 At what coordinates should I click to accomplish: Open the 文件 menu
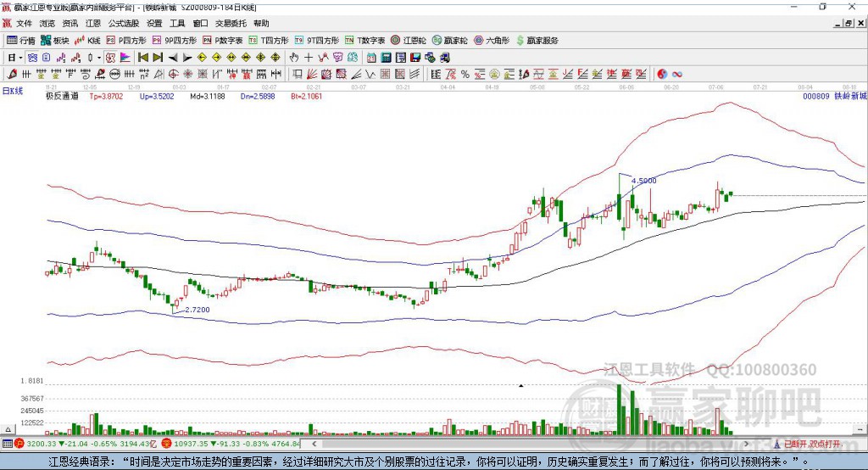[24, 23]
